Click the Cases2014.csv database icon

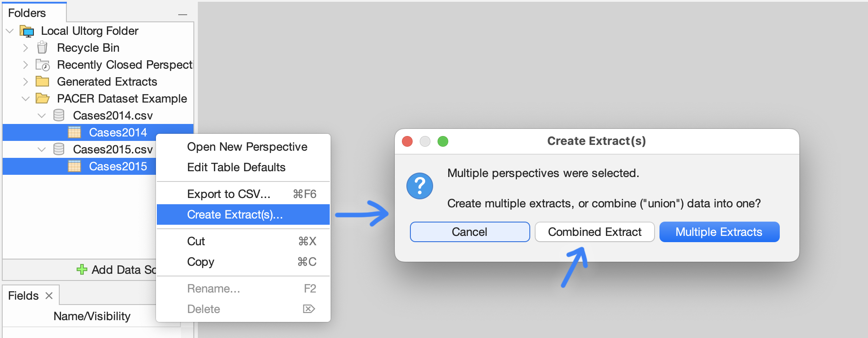pyautogui.click(x=58, y=115)
